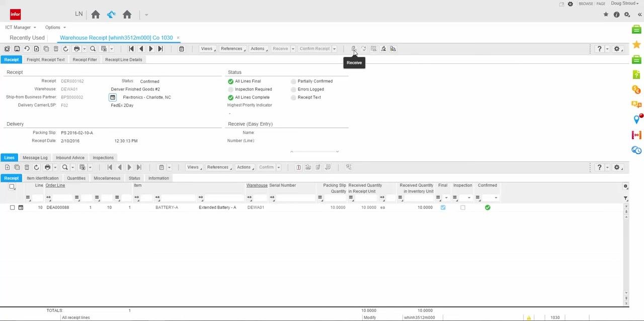The width and height of the screenshot is (644, 321).
Task: Switch to the Message Log tab
Action: click(35, 157)
